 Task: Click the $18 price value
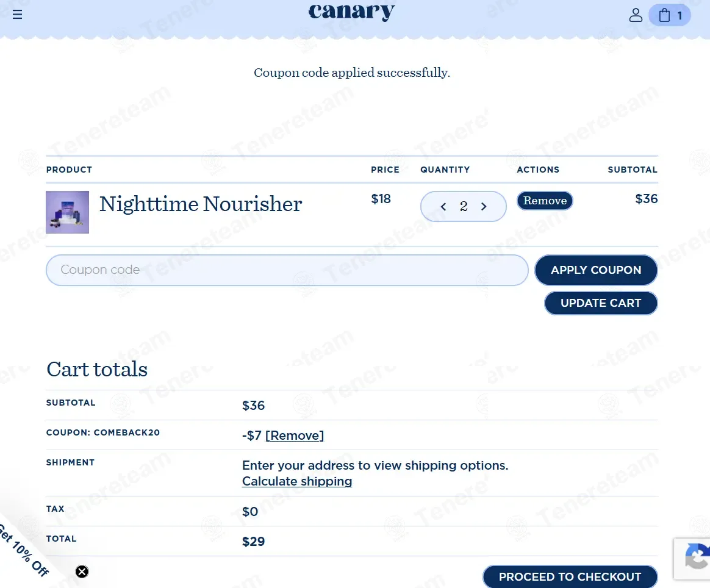[x=381, y=199]
